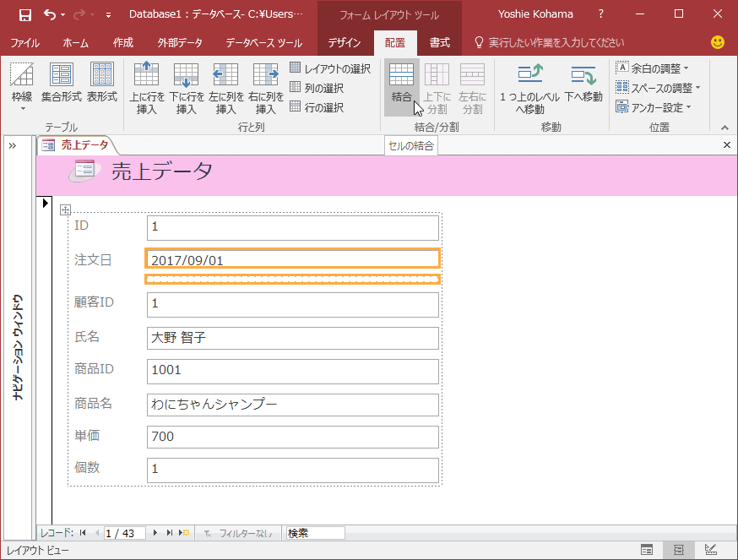Click the フィルターなし filter indicator
Image resolution: width=738 pixels, height=560 pixels.
(239, 533)
